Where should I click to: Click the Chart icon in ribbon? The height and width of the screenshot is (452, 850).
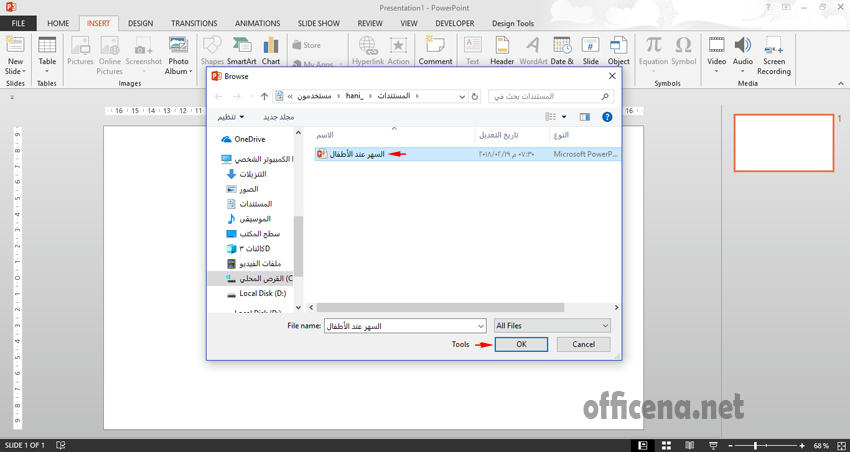pos(271,46)
